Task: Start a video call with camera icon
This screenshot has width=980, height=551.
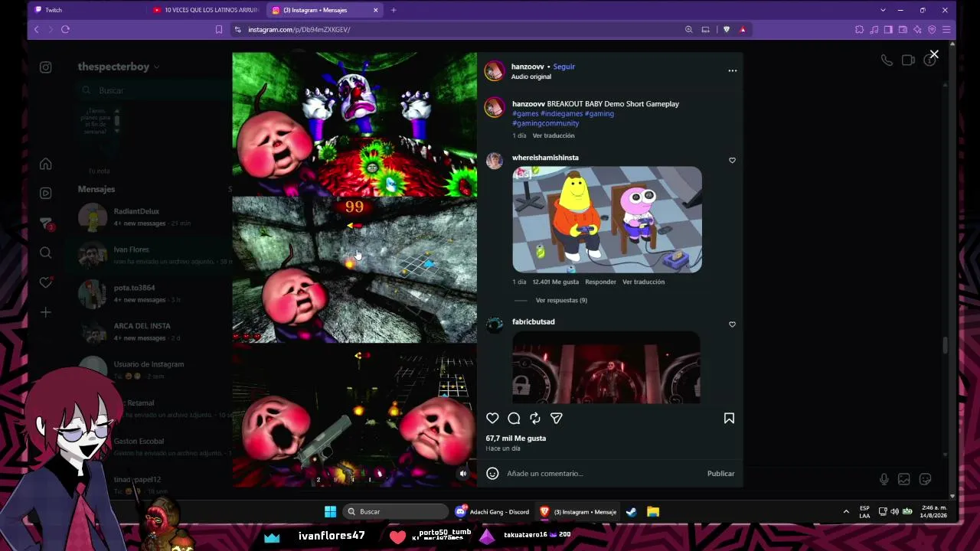Action: pos(908,60)
